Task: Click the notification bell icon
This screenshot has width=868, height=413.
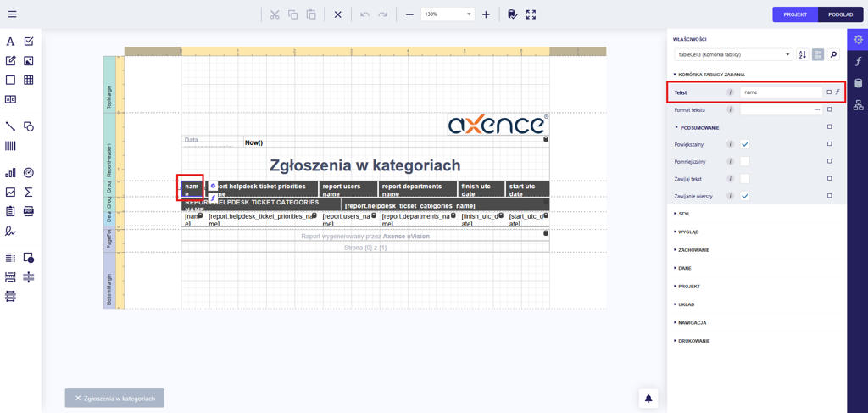Action: (x=648, y=398)
